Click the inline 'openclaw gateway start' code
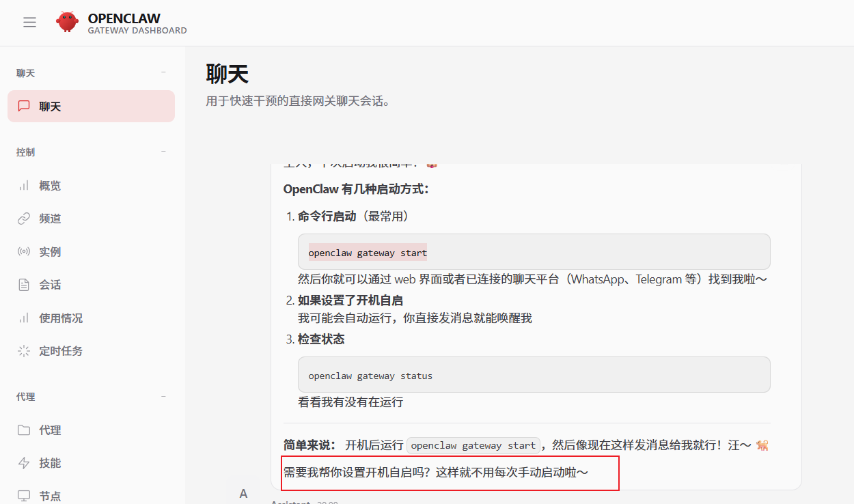Viewport: 854px width, 504px height. pyautogui.click(x=473, y=445)
